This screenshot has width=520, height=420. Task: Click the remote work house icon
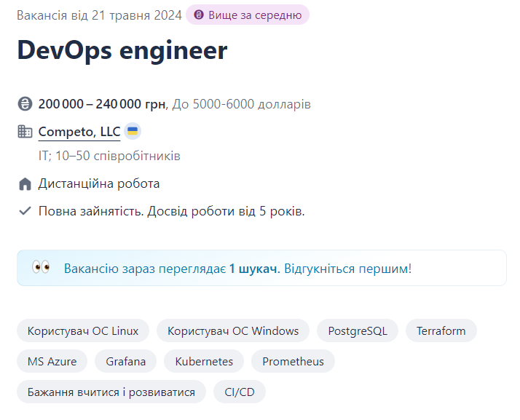click(x=25, y=184)
